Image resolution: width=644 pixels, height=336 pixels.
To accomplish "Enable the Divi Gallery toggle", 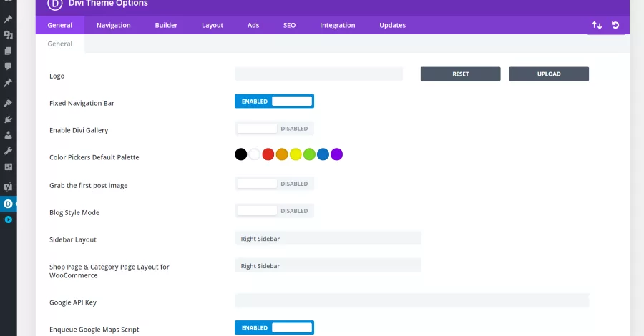I will click(x=274, y=129).
